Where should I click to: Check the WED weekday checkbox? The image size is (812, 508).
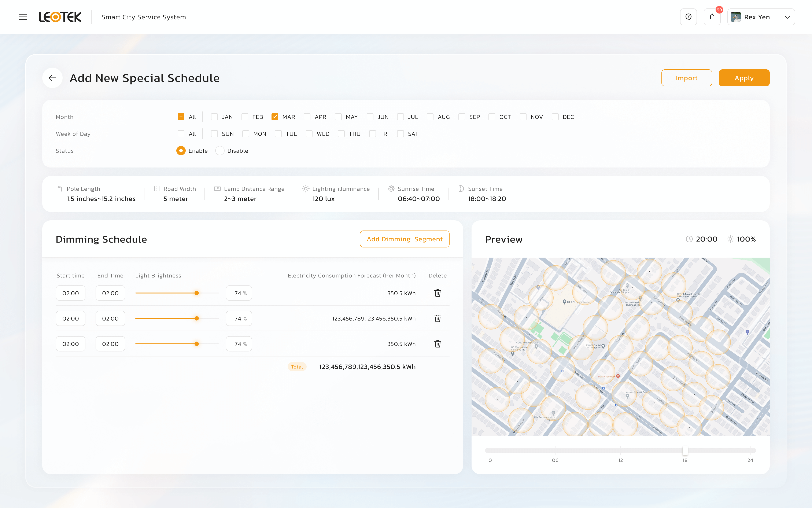pyautogui.click(x=309, y=134)
